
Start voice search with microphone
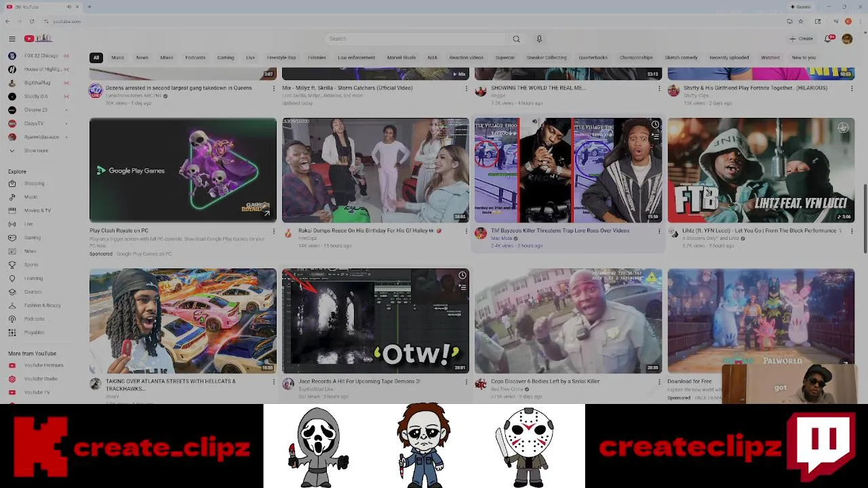[539, 39]
